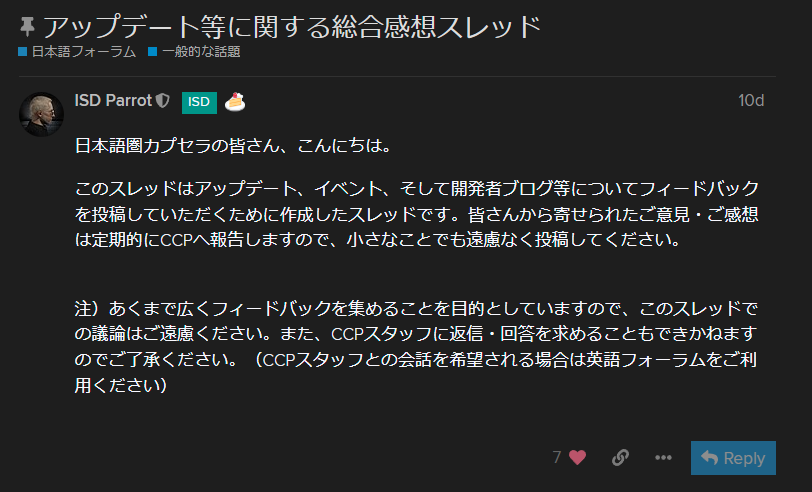
Task: Click the blue square before 日本語フォーラム
Action: [x=22, y=51]
